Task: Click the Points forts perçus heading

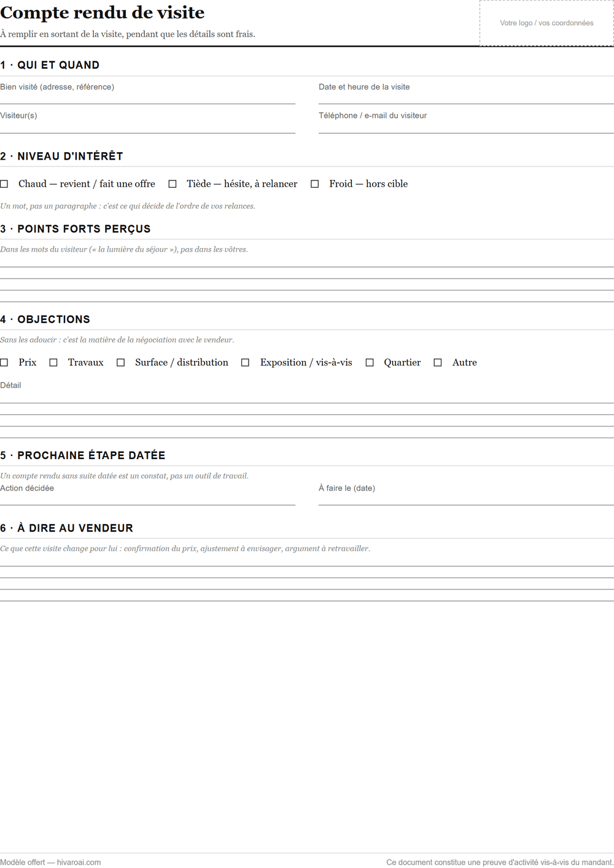Action: pos(76,229)
